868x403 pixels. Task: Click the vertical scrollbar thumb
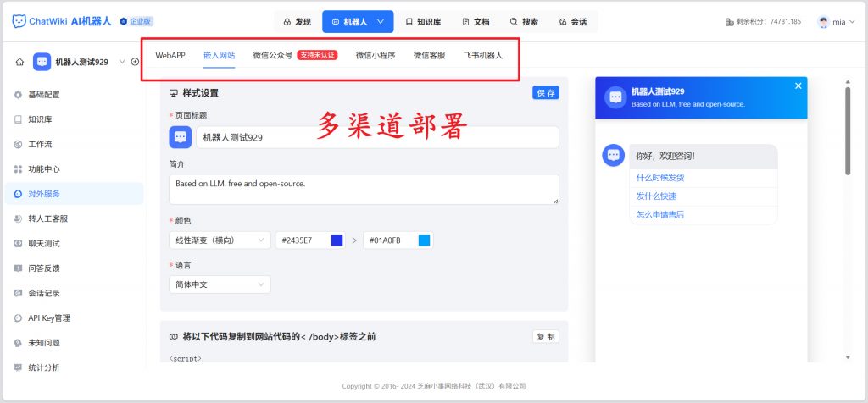pyautogui.click(x=848, y=131)
